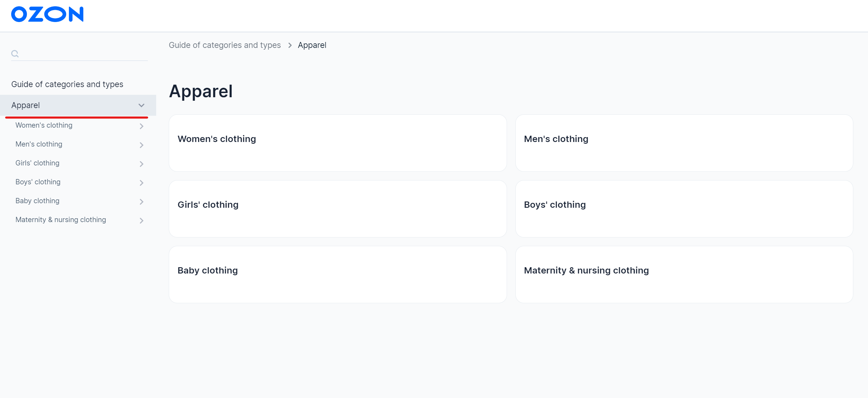Expand Baby clothing sidebar chevron
The width and height of the screenshot is (868, 398).
(141, 201)
